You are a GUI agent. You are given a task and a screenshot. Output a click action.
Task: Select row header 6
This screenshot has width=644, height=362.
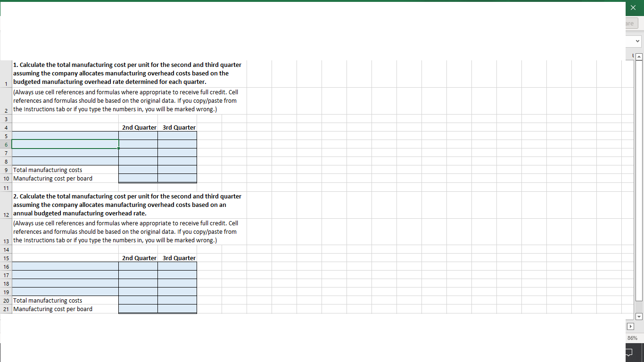click(x=6, y=144)
